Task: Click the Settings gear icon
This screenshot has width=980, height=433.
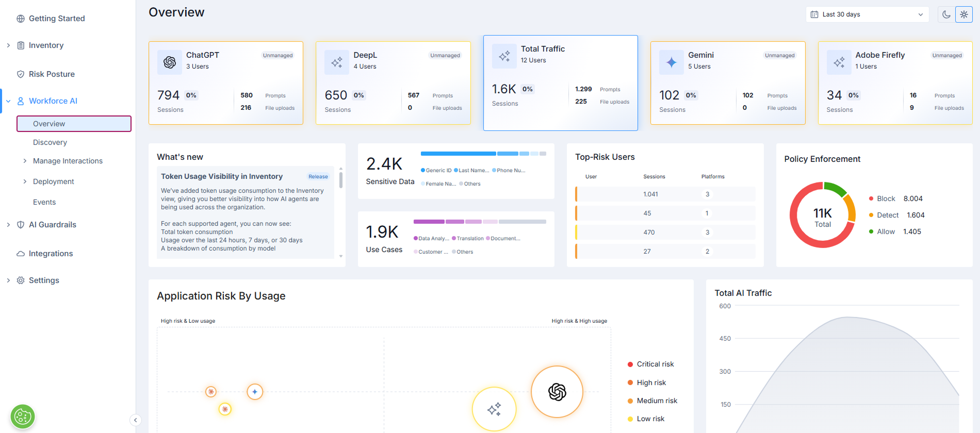Action: [x=21, y=280]
